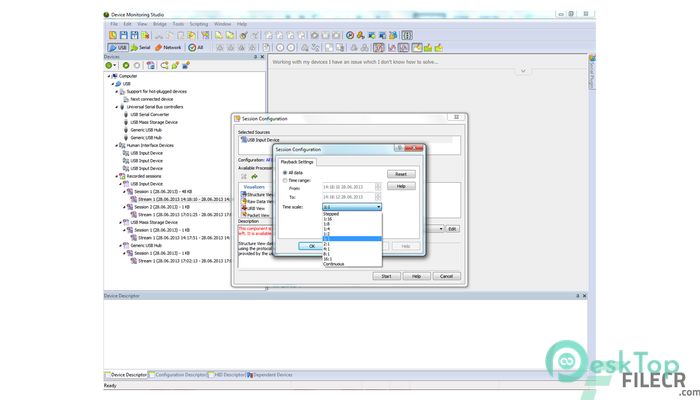Open the dropdown arrow next to Edit button
The image size is (700, 400).
point(441,229)
